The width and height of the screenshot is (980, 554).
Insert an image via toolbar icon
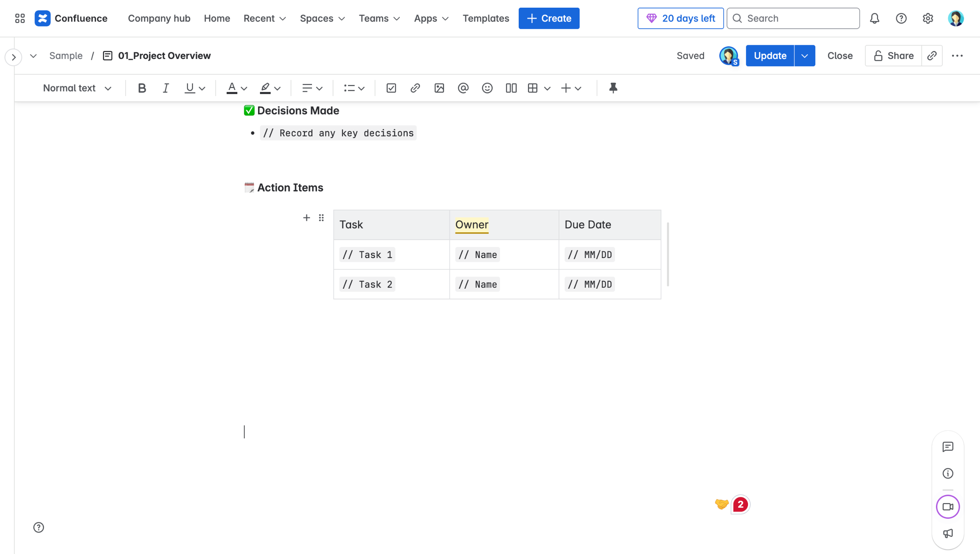[x=439, y=88]
